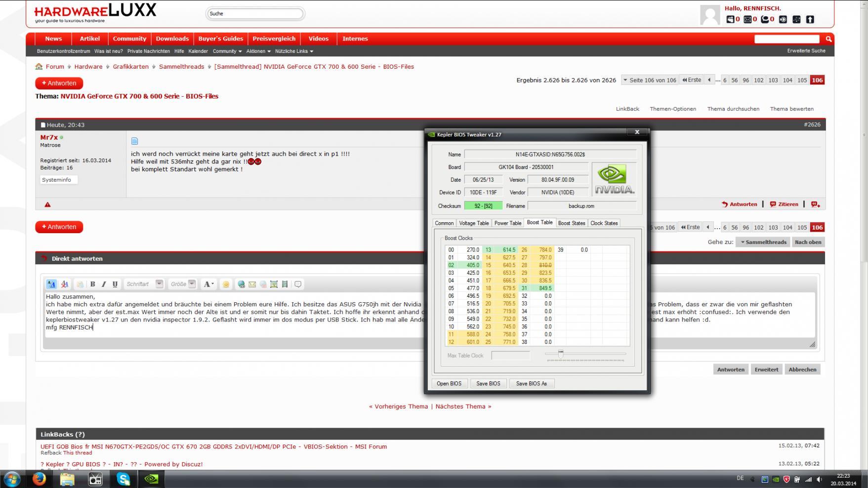Click in the Suche search field at top
The height and width of the screenshot is (488, 868).
(255, 13)
